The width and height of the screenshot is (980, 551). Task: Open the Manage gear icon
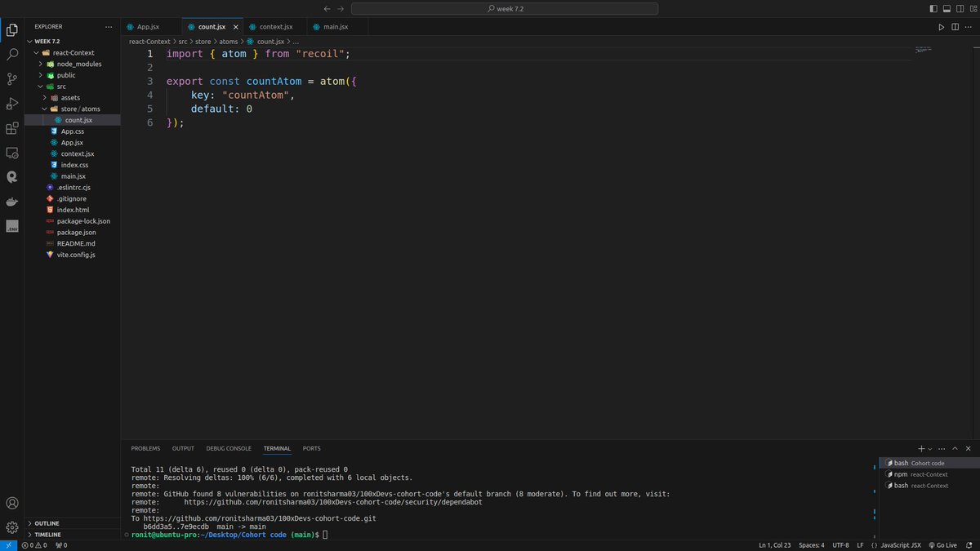[x=12, y=528]
